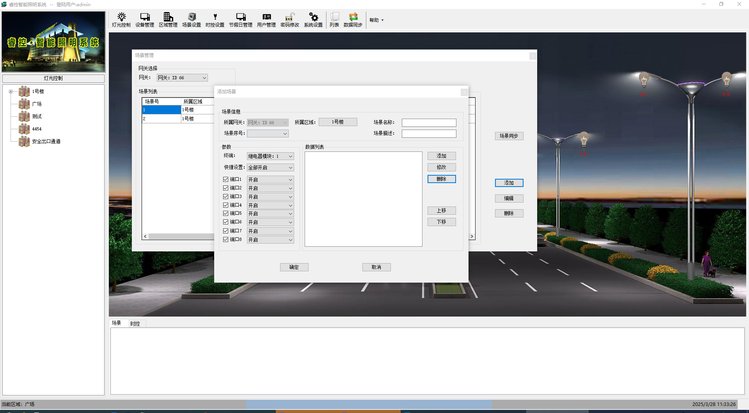Image resolution: width=749 pixels, height=413 pixels.
Task: Click the 数据同步 data sync icon
Action: [352, 18]
